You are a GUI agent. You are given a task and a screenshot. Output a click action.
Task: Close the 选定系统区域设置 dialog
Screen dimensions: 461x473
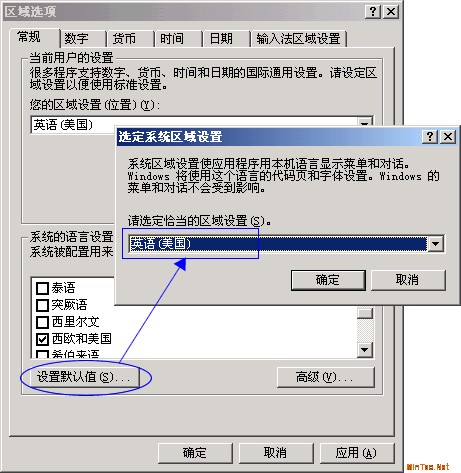point(448,136)
